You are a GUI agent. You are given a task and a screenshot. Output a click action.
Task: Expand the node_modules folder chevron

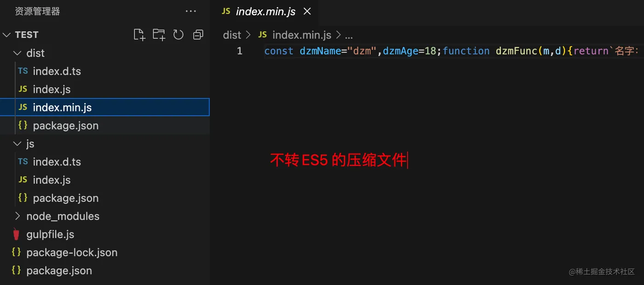pos(17,216)
